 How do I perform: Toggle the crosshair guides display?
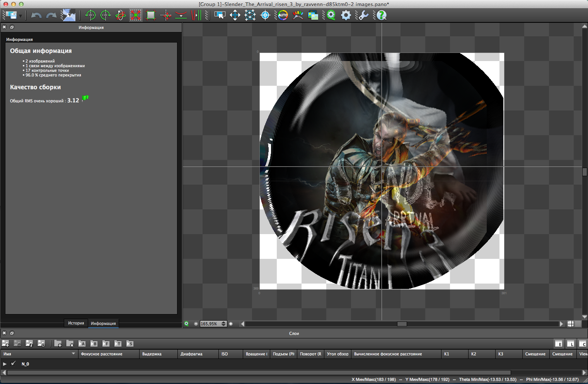pos(571,324)
